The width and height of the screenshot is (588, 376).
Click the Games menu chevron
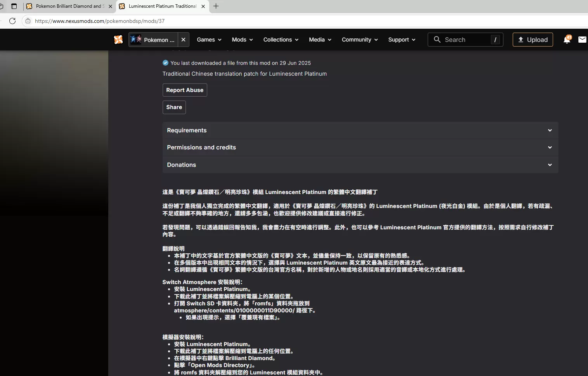point(220,40)
